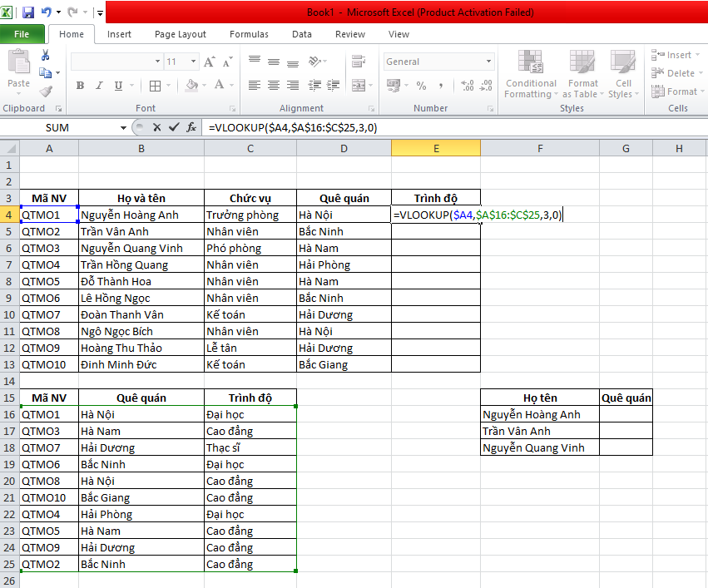
Task: Click the Save icon in Quick Access Toolbar
Action: point(28,12)
